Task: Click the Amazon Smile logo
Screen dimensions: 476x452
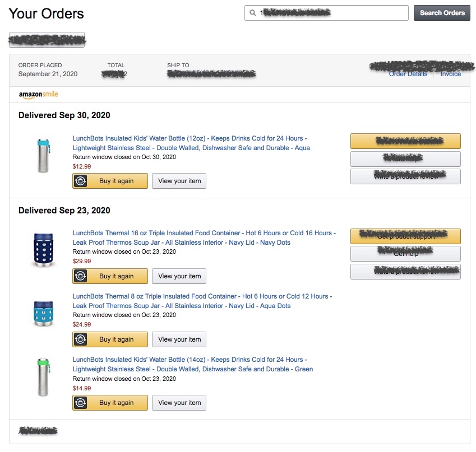Action: click(38, 95)
